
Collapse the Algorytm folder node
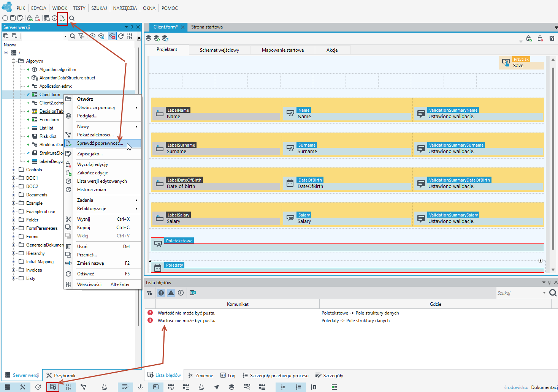click(13, 61)
